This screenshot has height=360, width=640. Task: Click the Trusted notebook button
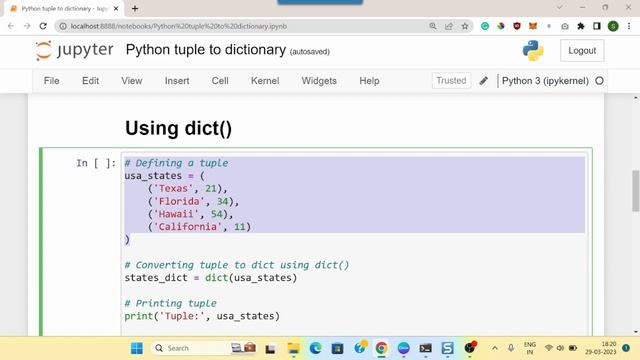coord(451,81)
